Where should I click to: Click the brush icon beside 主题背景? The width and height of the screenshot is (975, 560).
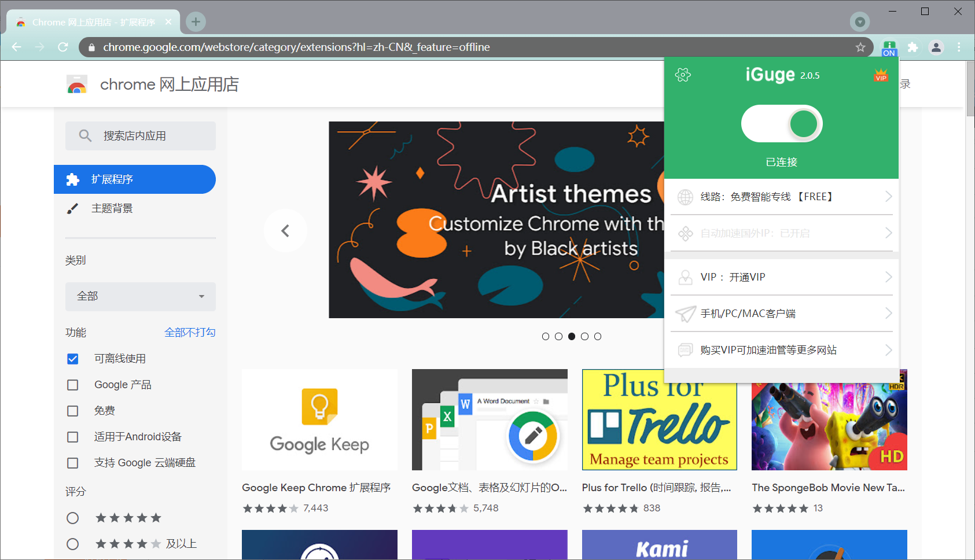coord(72,208)
